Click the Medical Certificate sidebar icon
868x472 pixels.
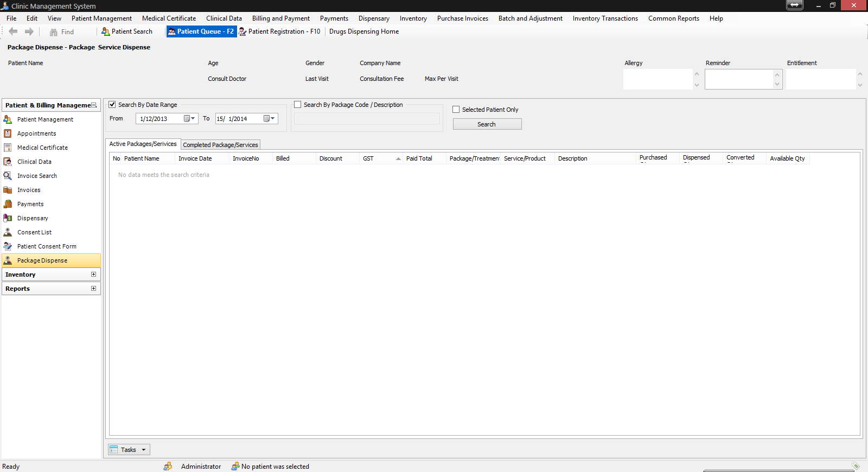[x=8, y=148]
